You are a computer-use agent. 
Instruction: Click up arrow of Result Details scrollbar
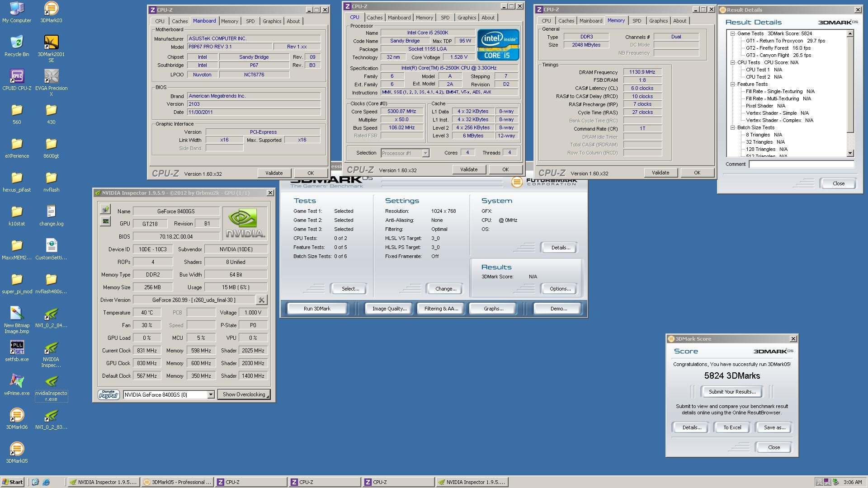click(850, 33)
